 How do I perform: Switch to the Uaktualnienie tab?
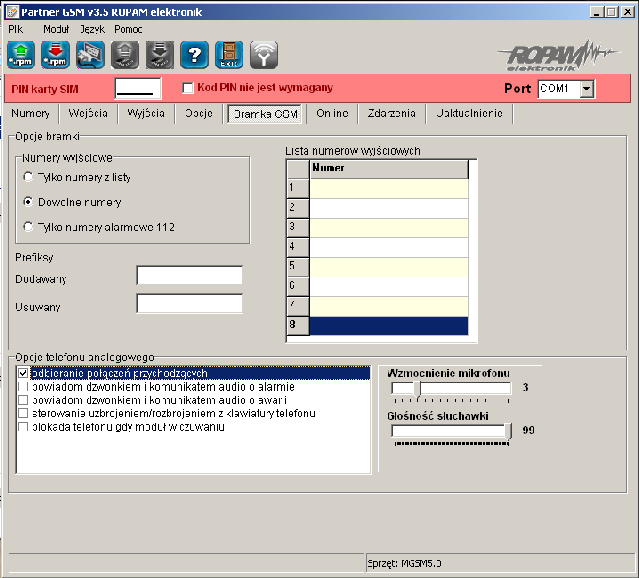click(x=469, y=113)
